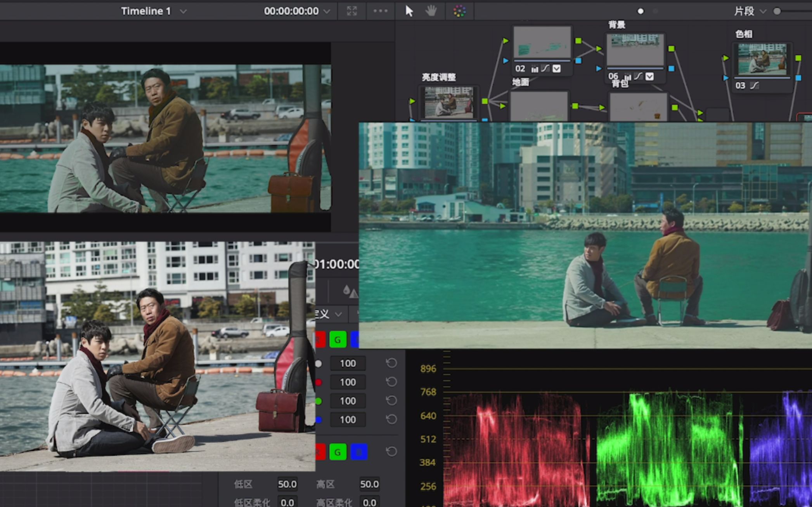Click blue key input triangle of node 06
The width and height of the screenshot is (812, 507).
point(599,69)
